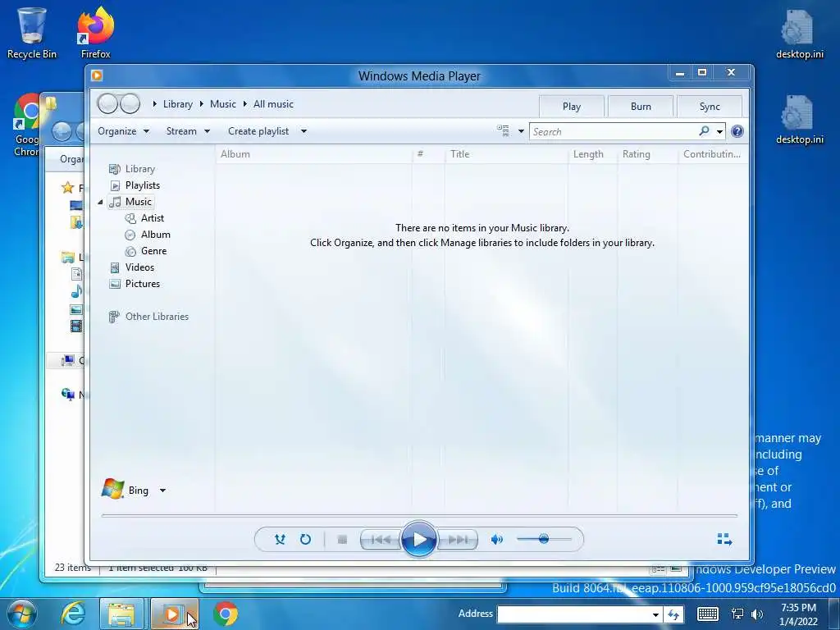
Task: Click All music in the breadcrumb
Action: pos(273,104)
